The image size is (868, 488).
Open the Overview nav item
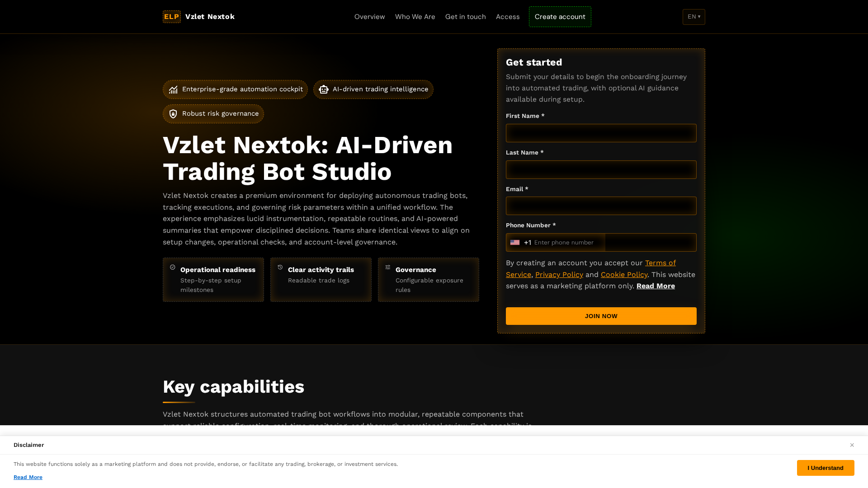click(x=369, y=17)
